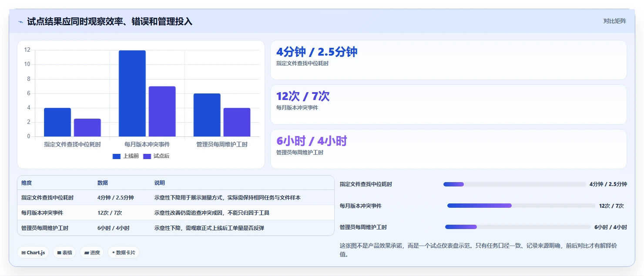
Task: Click the 12次 / 7次 card headline
Action: click(303, 96)
